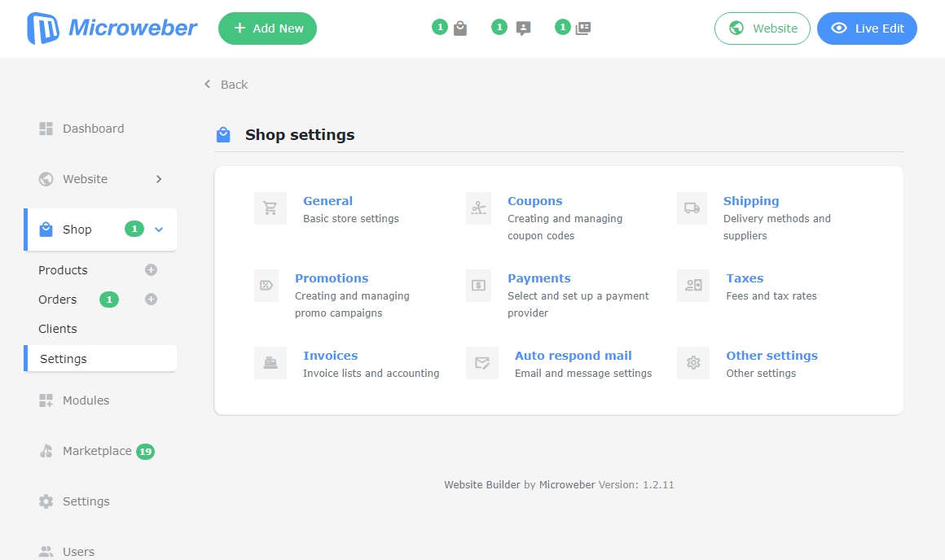Image resolution: width=945 pixels, height=560 pixels.
Task: Click the Live Edit button
Action: (868, 28)
